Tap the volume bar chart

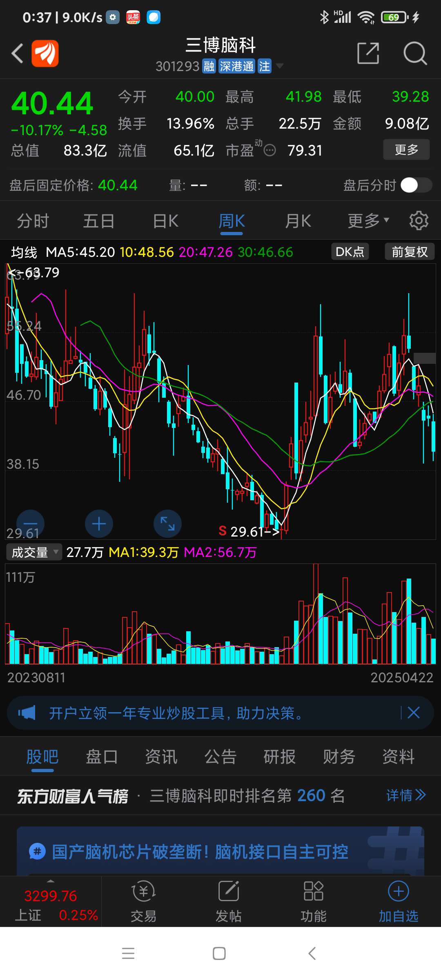point(220,614)
